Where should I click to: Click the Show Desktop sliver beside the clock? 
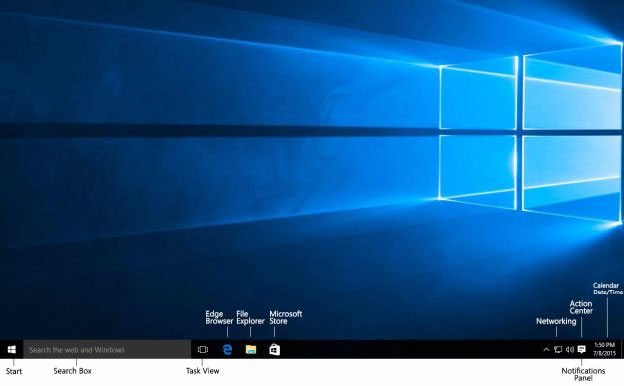click(x=622, y=350)
